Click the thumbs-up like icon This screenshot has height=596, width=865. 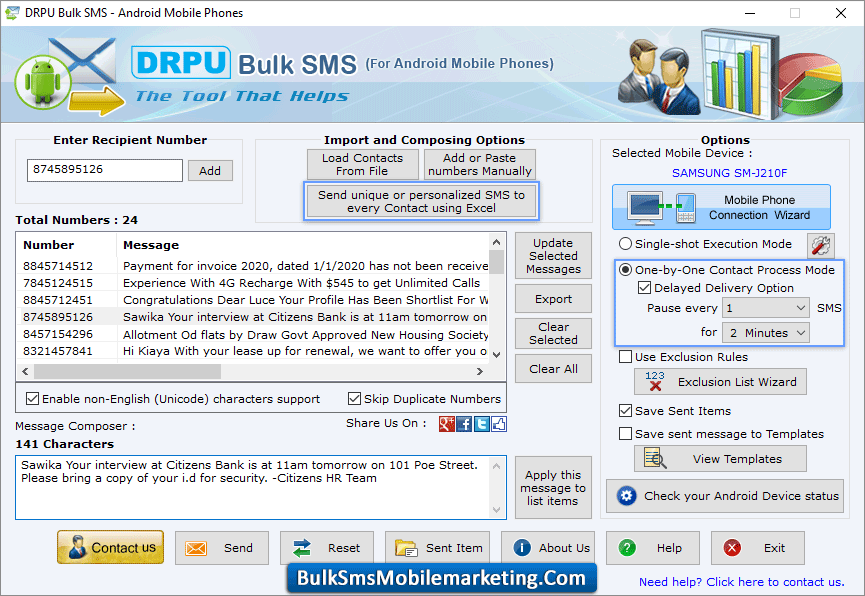coord(499,424)
